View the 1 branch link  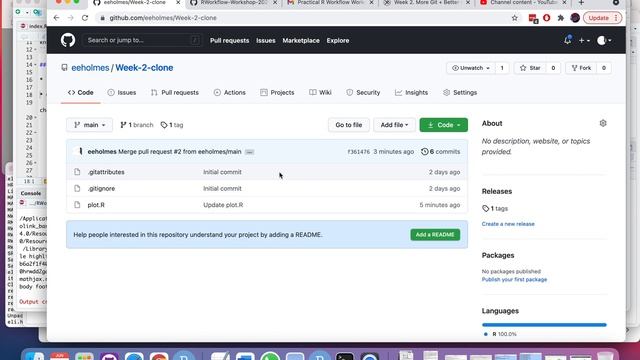click(137, 125)
